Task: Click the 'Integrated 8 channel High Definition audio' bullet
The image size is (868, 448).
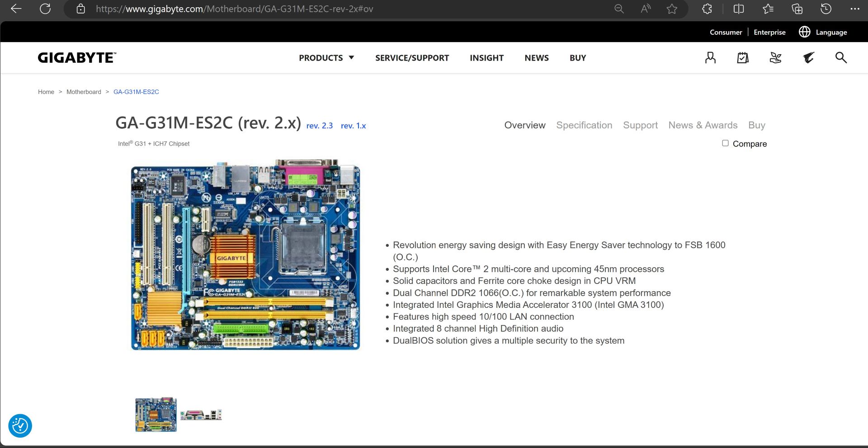Action: 478,329
